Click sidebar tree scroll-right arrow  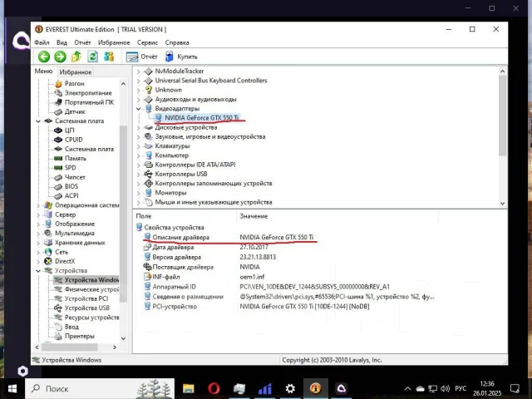pyautogui.click(x=115, y=347)
